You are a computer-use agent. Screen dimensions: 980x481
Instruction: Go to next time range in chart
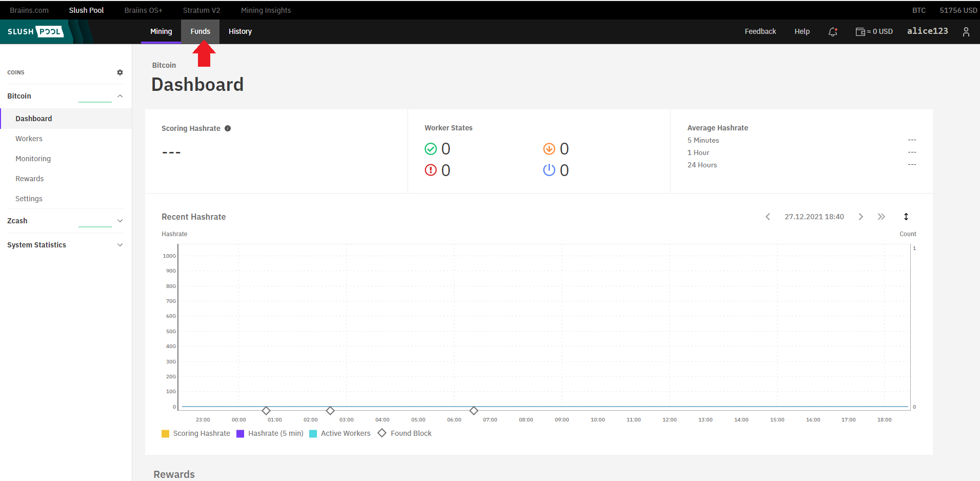[x=861, y=217]
